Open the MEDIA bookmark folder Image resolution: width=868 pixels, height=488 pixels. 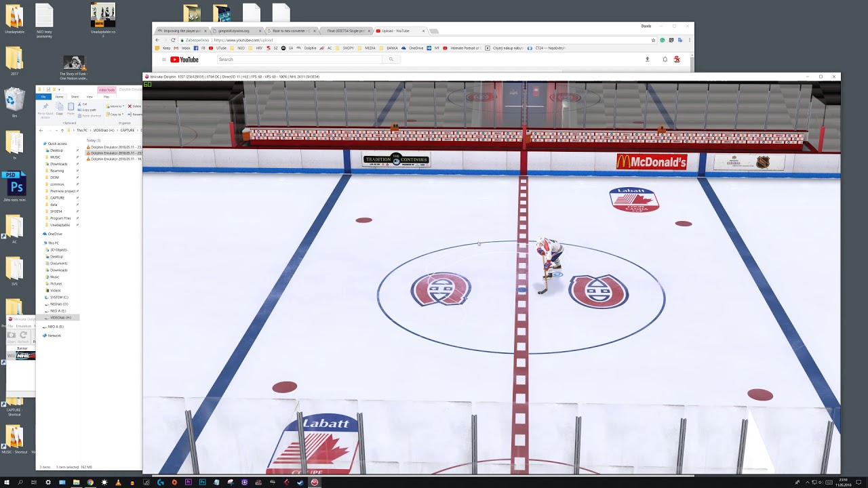[x=366, y=48]
